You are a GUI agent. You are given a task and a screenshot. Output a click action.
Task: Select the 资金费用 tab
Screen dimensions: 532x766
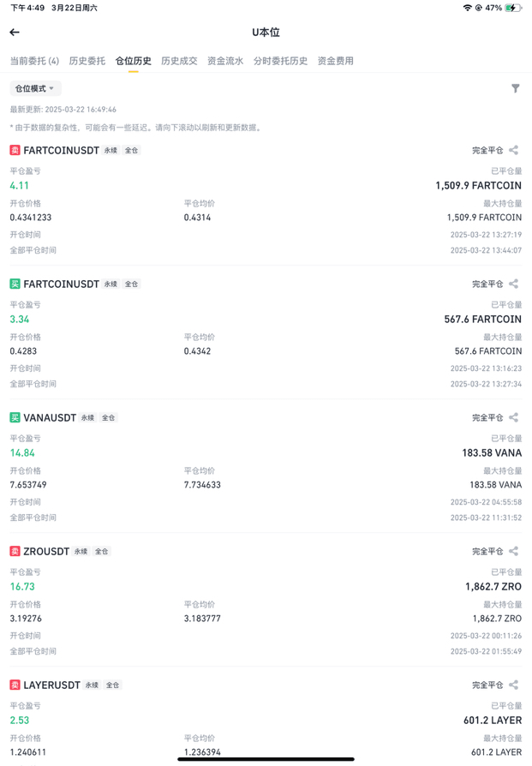pos(336,61)
